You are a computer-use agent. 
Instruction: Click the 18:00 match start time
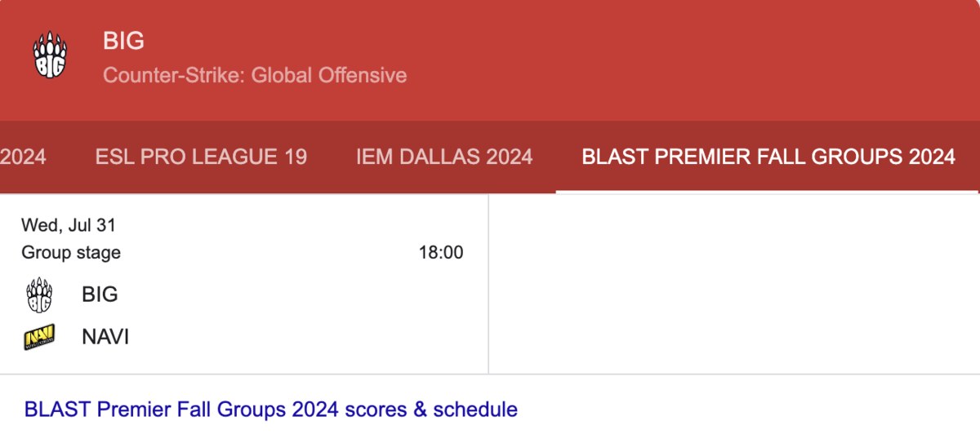pyautogui.click(x=441, y=253)
